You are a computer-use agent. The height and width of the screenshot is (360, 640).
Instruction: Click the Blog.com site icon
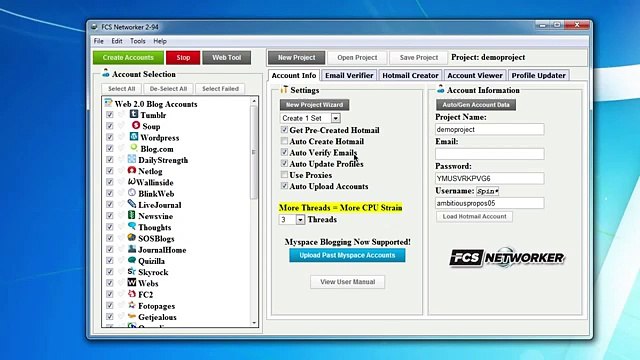(134, 148)
